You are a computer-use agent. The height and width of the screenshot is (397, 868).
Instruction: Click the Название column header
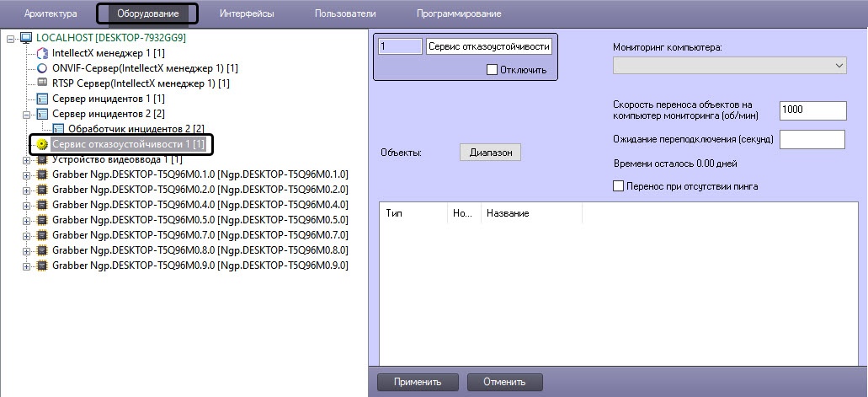(x=507, y=213)
